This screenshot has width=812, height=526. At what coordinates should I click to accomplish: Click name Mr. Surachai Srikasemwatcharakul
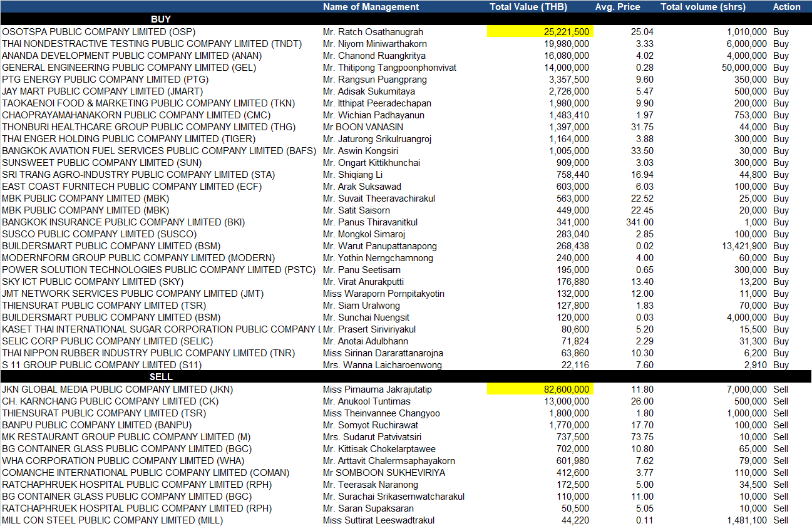(393, 497)
